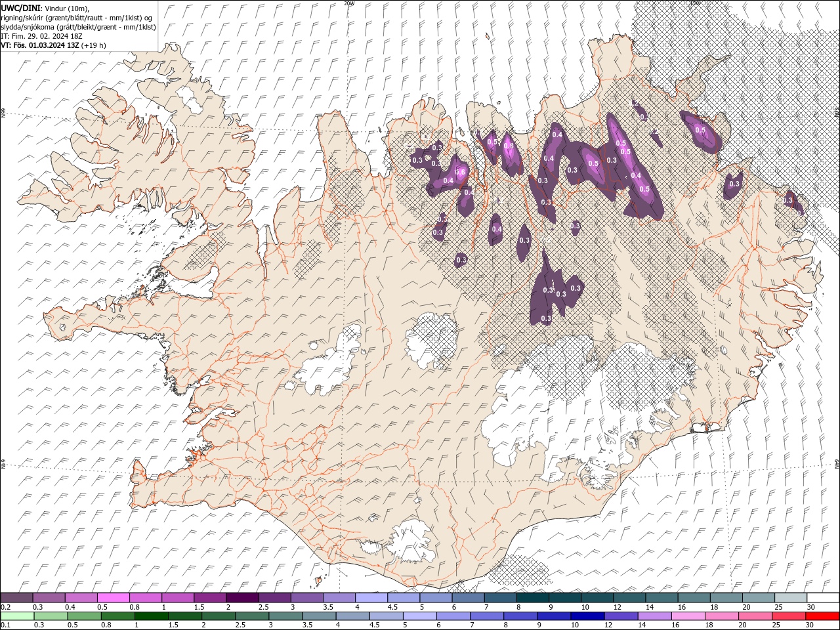Click the bright red lower swatch at 30

tap(822, 616)
